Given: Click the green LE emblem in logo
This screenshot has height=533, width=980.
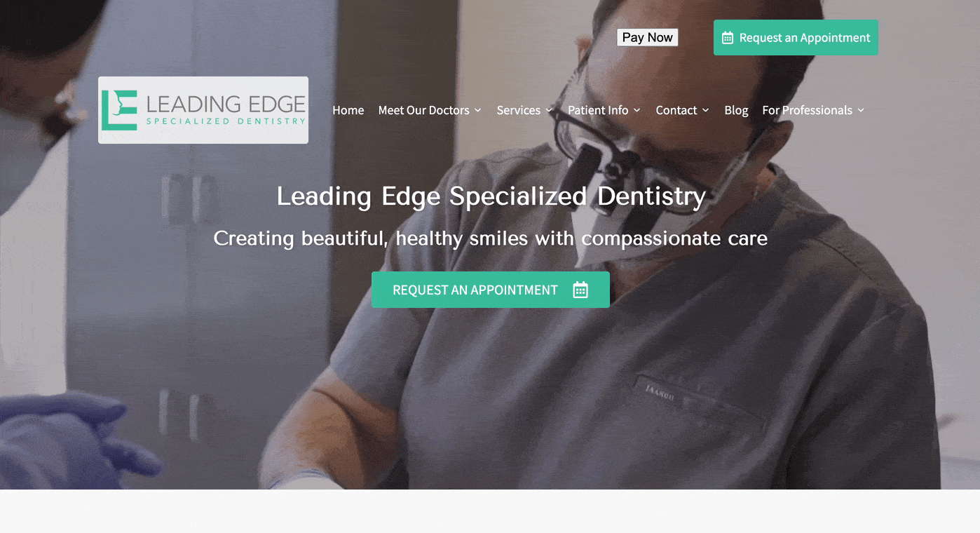Looking at the screenshot, I should tap(119, 110).
